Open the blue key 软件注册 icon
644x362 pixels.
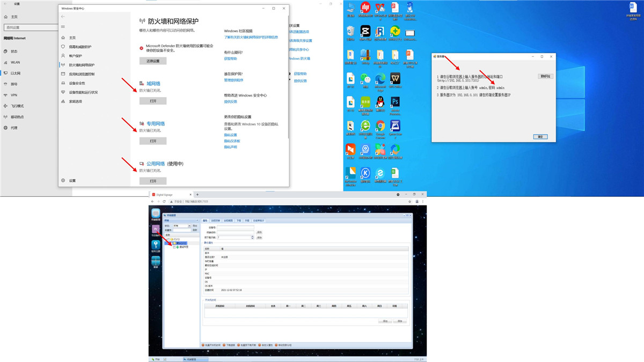point(156,245)
